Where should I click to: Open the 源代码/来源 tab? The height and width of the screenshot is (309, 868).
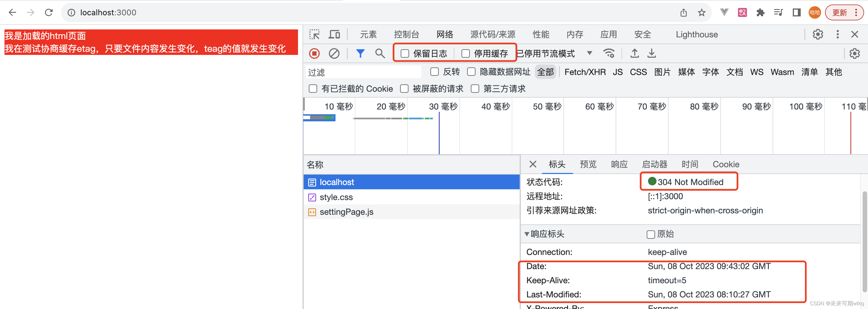click(x=493, y=35)
